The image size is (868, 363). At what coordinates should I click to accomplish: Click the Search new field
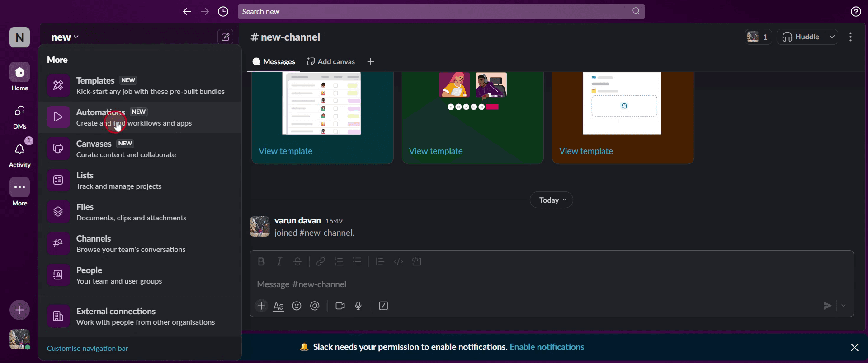click(x=441, y=11)
